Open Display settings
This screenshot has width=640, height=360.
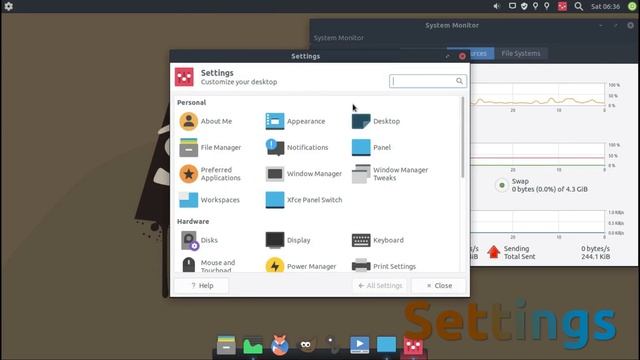[288, 240]
